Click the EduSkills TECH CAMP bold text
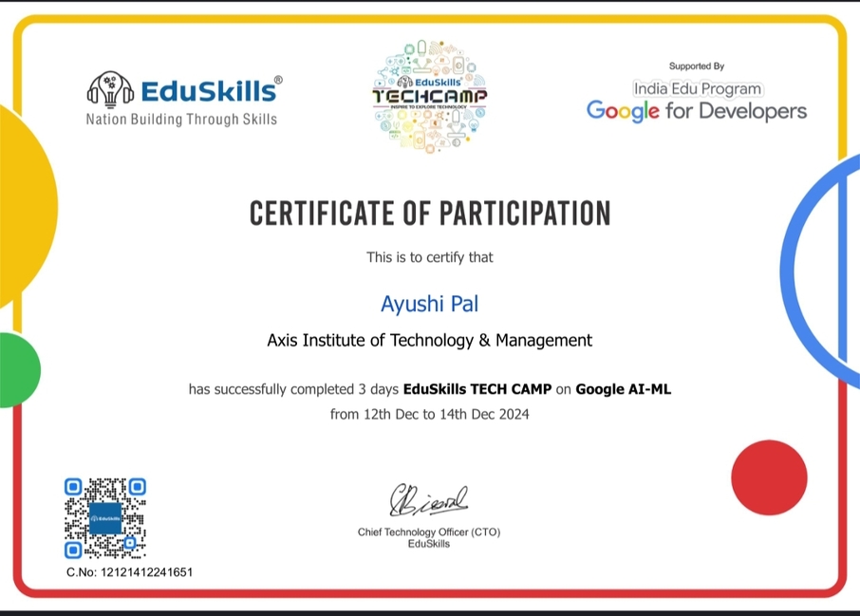This screenshot has width=860, height=616. (x=477, y=389)
